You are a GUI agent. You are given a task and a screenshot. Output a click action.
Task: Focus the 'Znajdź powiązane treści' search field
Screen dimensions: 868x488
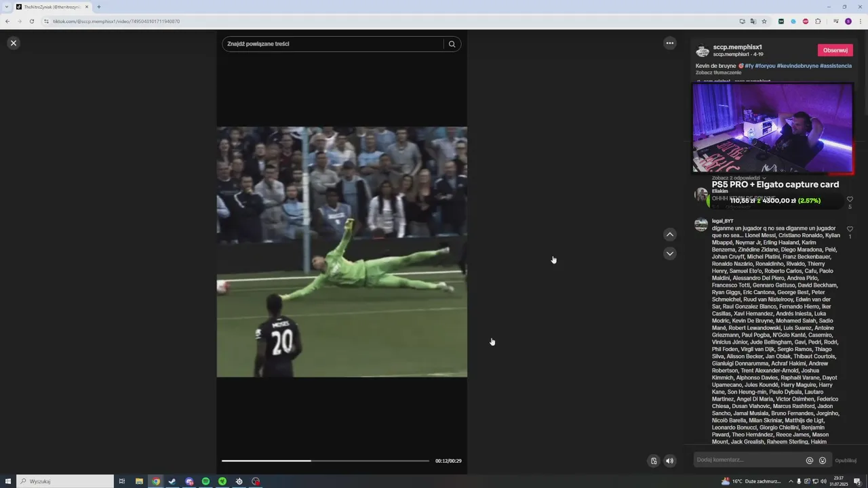[x=332, y=44]
